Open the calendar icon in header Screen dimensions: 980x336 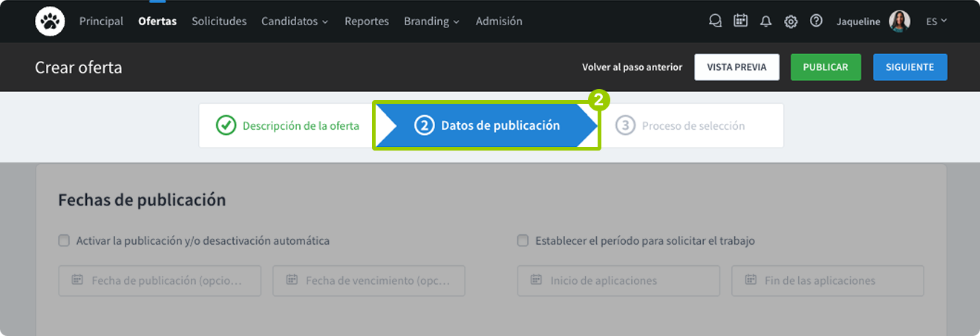click(x=740, y=22)
